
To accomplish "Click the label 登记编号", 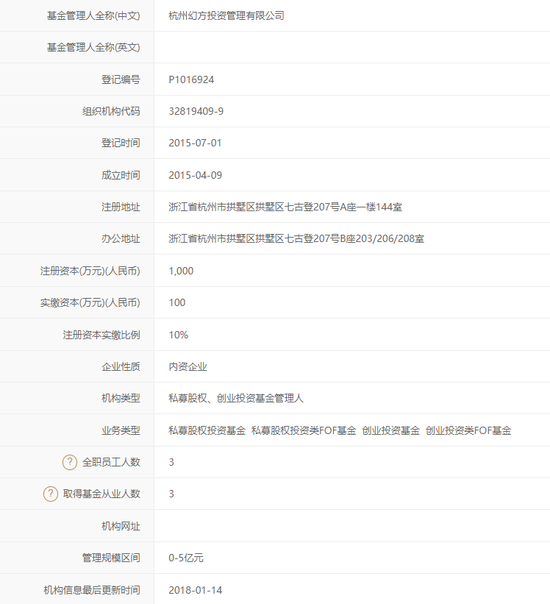I will pyautogui.click(x=121, y=80).
